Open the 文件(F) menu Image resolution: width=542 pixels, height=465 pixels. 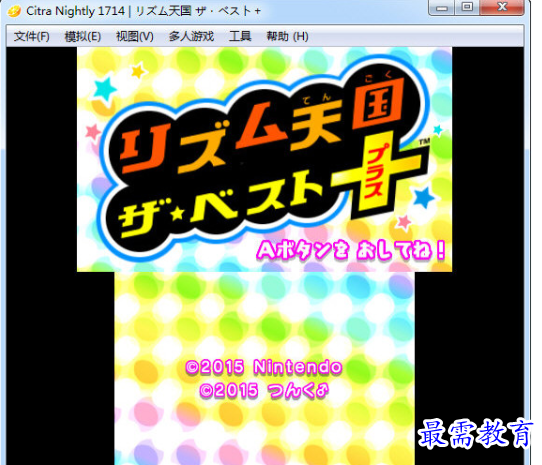(31, 36)
